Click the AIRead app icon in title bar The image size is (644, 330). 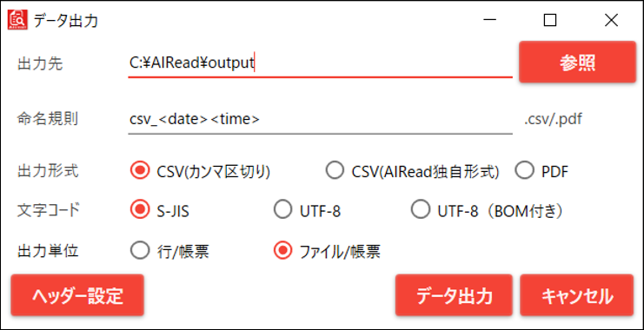17,20
